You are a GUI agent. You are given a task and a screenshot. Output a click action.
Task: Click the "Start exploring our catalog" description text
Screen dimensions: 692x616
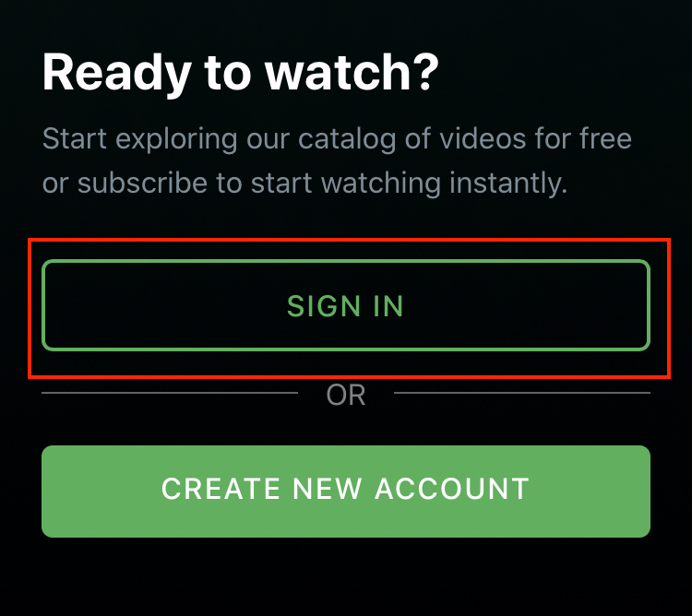coord(337,161)
